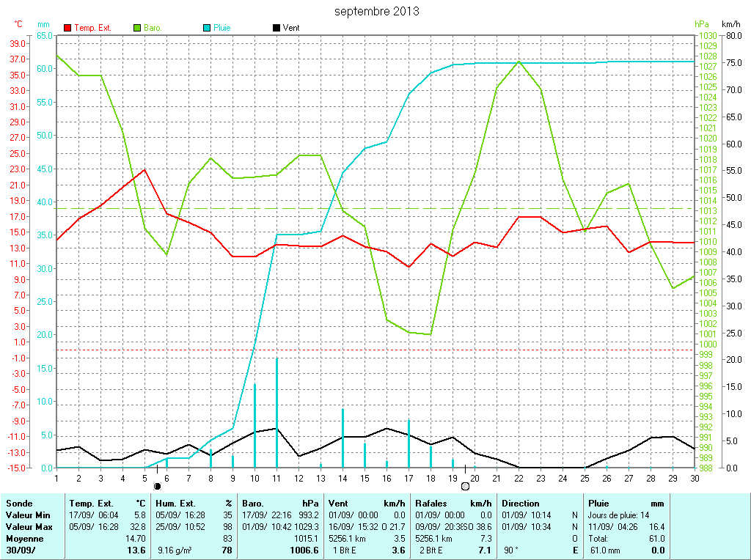
Task: Click the °C axis unit label
Action: [18, 24]
